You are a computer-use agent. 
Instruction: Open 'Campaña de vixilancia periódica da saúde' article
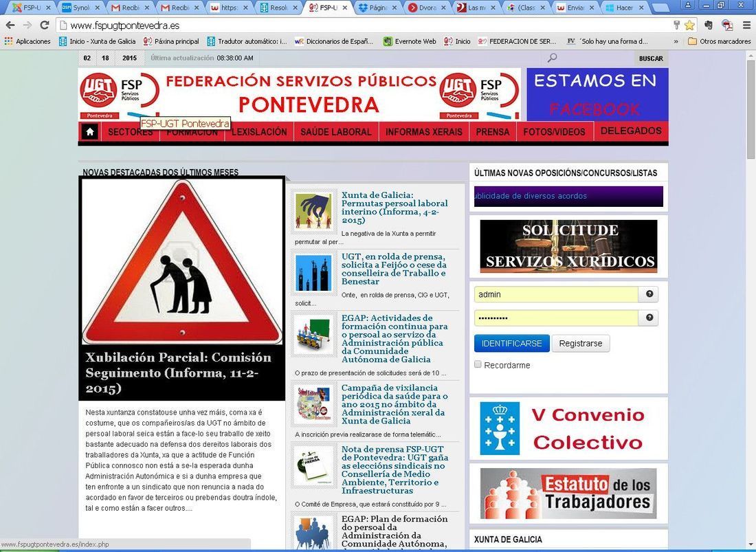(x=394, y=404)
